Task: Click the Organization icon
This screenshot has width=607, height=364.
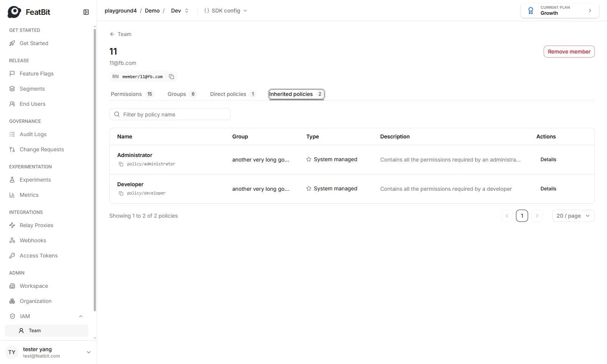Action: coord(12,301)
